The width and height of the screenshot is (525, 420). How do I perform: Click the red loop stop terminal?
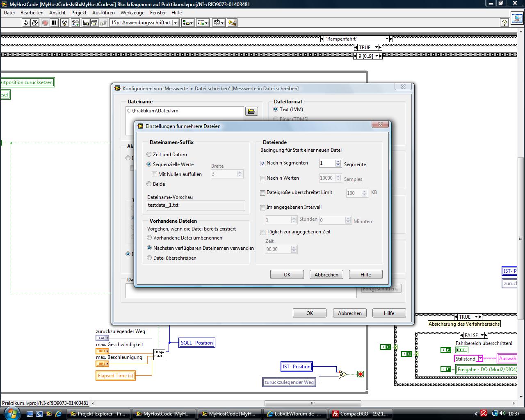361,374
